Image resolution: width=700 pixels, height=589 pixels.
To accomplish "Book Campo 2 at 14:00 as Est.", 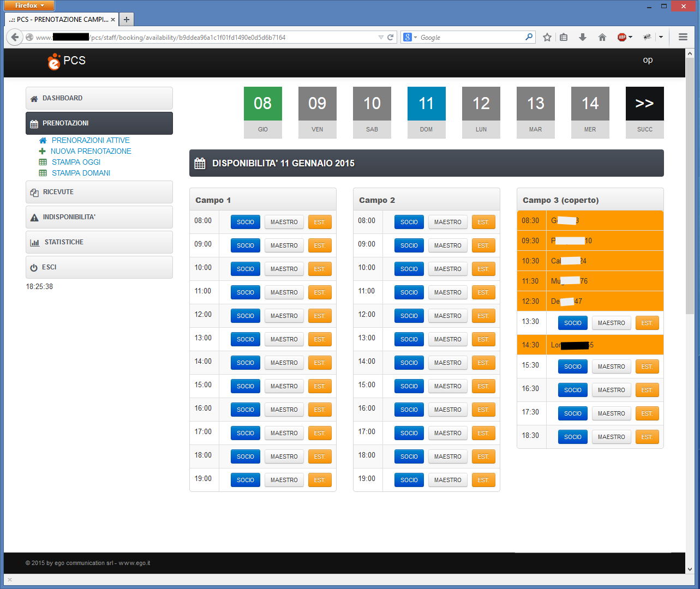I will click(483, 363).
